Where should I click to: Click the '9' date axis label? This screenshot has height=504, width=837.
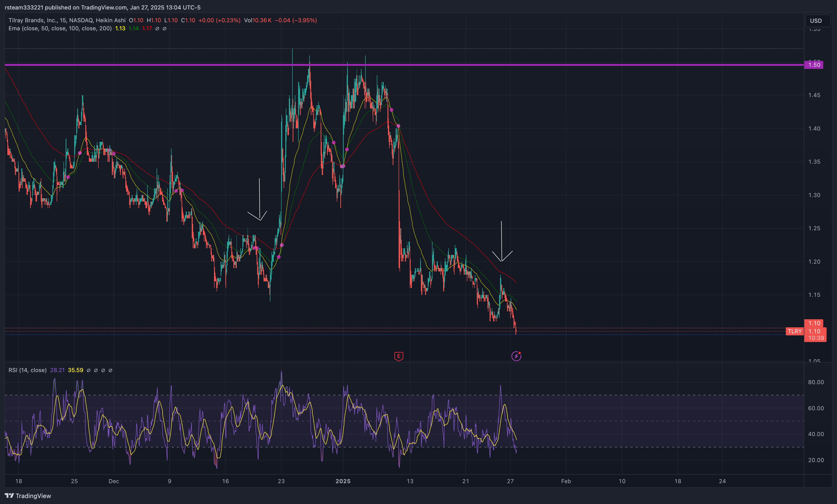[x=169, y=481]
